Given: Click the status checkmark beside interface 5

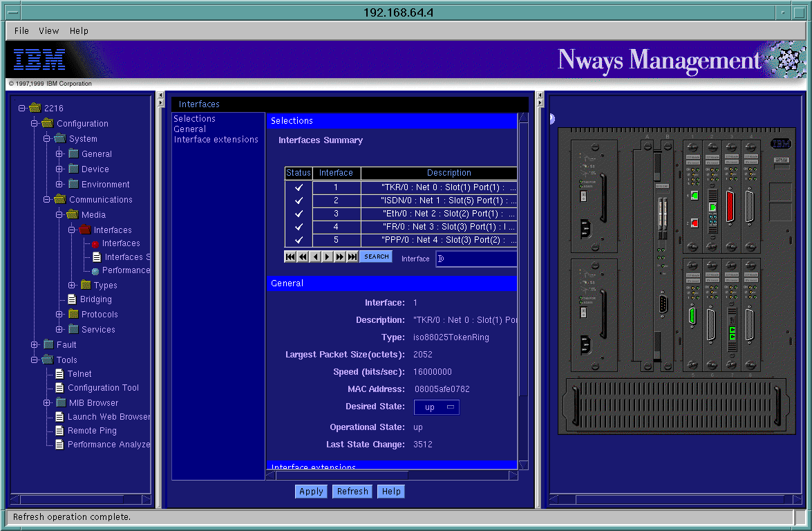Looking at the screenshot, I should coord(298,241).
